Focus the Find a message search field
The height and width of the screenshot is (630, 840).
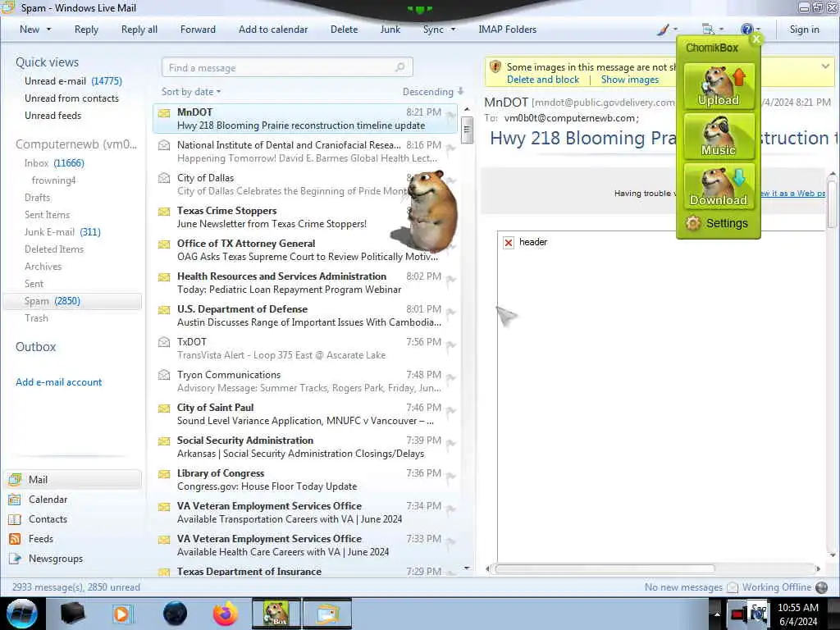tap(287, 67)
